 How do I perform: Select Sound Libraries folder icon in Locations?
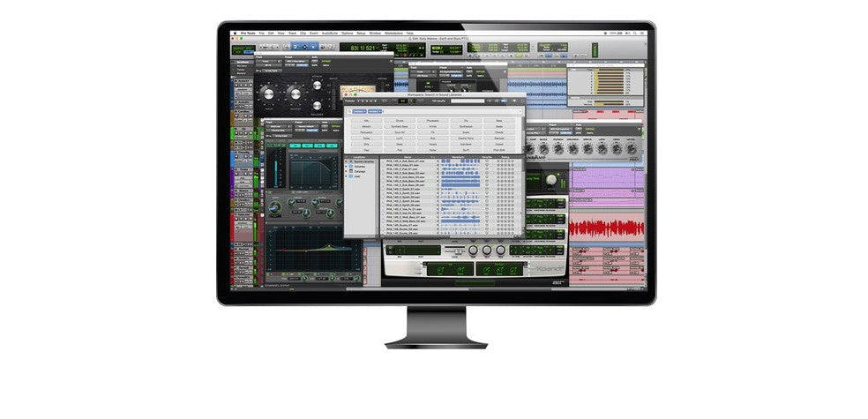tap(350, 161)
